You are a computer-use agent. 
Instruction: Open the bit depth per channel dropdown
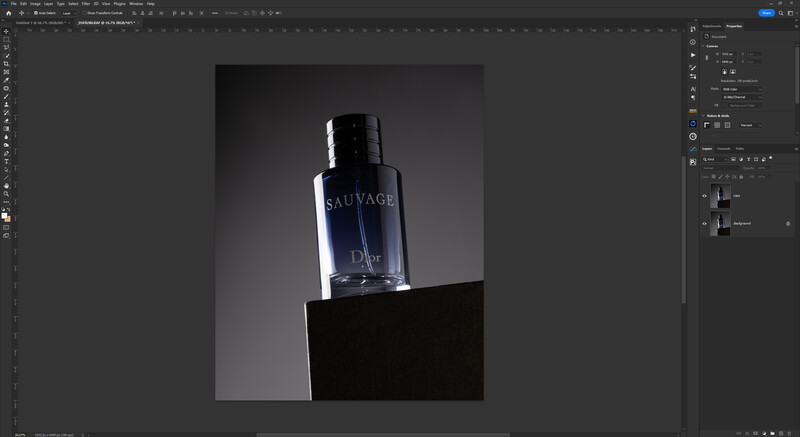pos(741,97)
